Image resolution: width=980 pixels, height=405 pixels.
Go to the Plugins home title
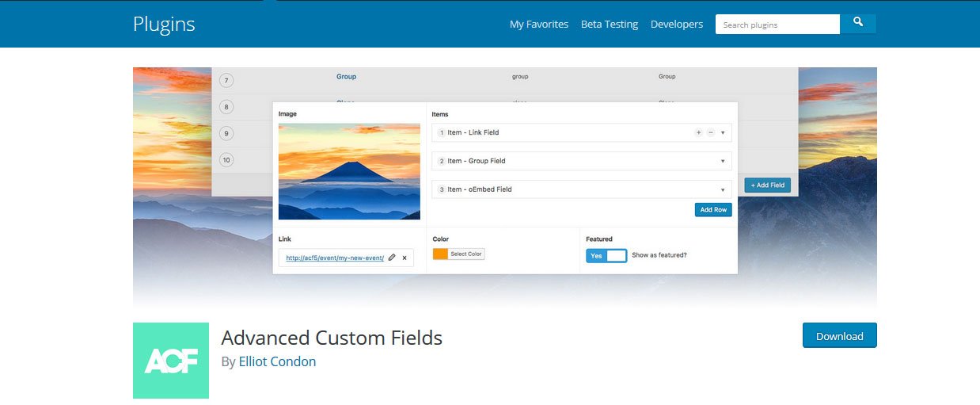coord(164,24)
